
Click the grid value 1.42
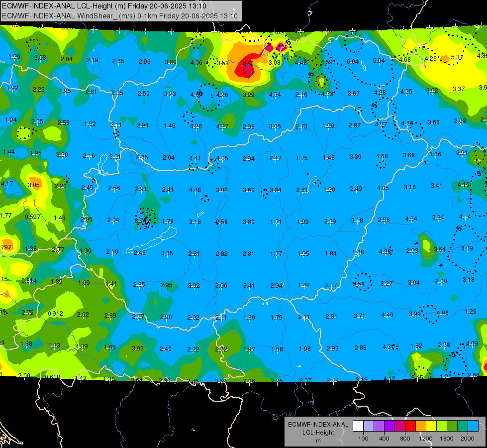[x=304, y=285]
